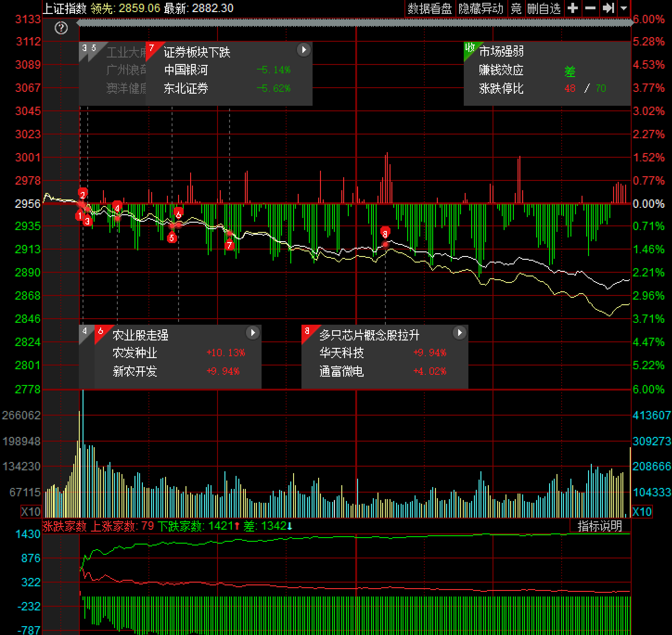Screen dimensions: 672x635
Task: Select gray card tab 4 beside 农业股走强
Action: tap(84, 331)
